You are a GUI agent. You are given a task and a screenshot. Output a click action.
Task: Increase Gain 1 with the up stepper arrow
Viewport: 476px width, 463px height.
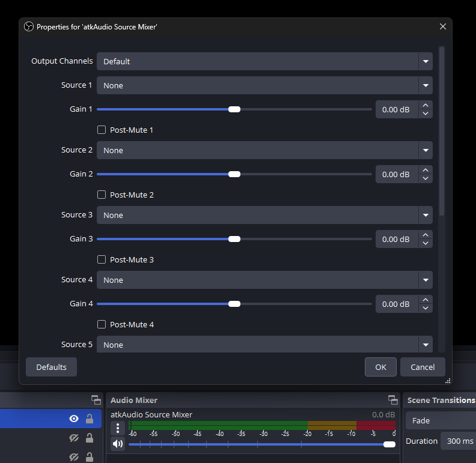[426, 105]
